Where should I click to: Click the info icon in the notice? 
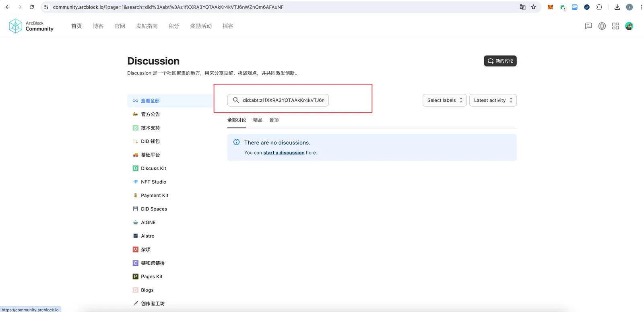pyautogui.click(x=237, y=142)
